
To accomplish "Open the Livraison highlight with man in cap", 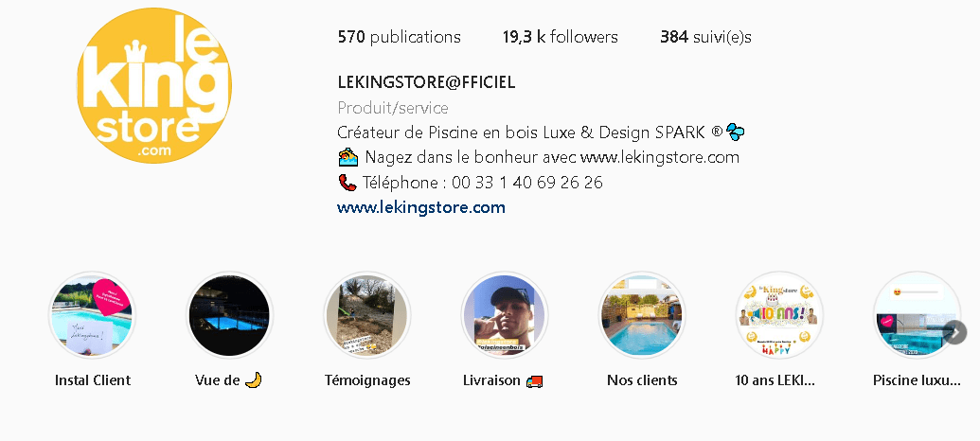I will [x=505, y=315].
